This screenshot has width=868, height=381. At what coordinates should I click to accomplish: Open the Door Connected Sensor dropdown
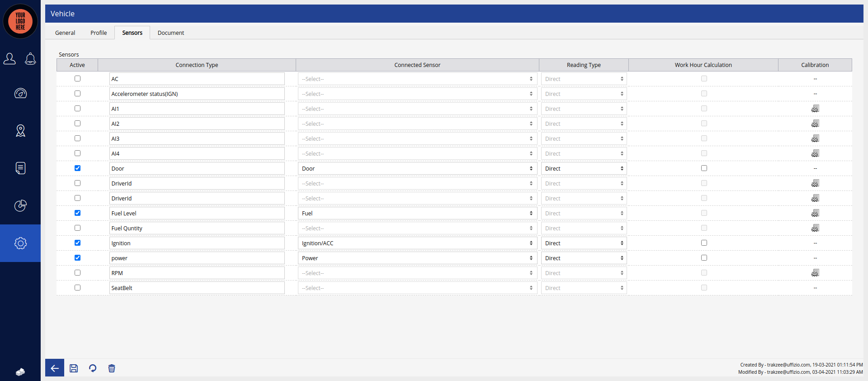pyautogui.click(x=417, y=168)
